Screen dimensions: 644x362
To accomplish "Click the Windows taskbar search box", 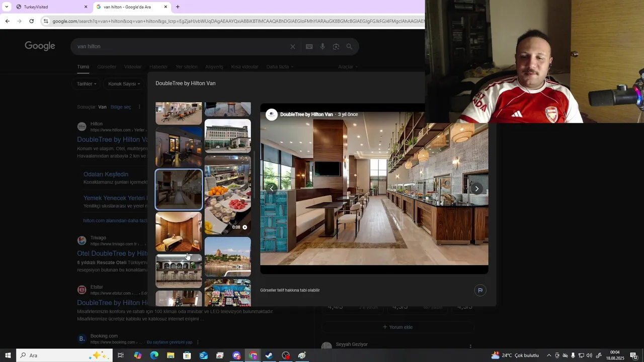I will coord(63,355).
